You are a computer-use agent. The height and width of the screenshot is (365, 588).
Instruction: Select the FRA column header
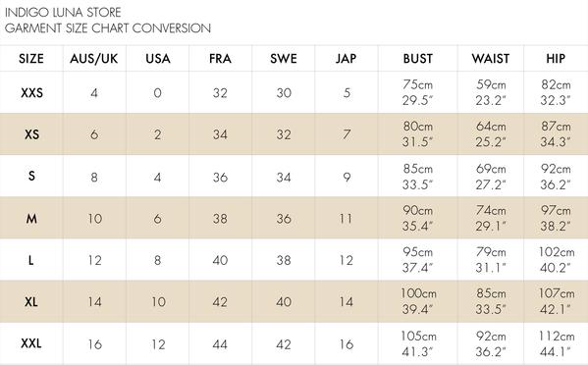coord(220,59)
